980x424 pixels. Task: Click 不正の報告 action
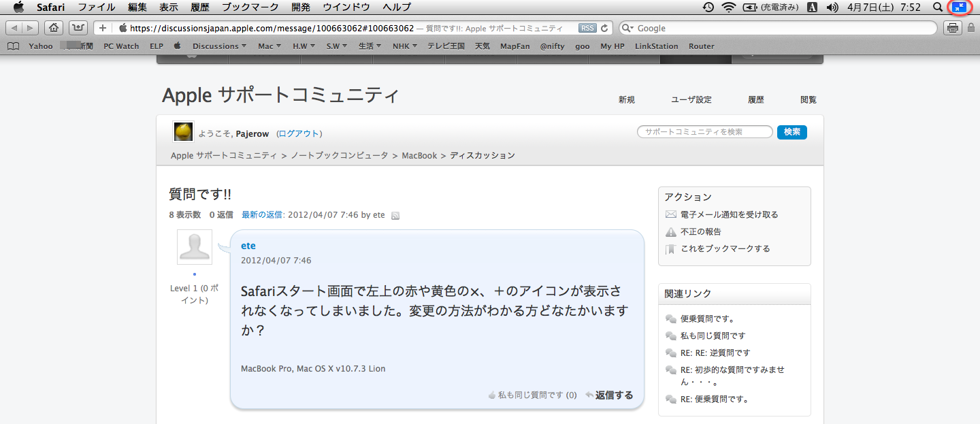[700, 231]
